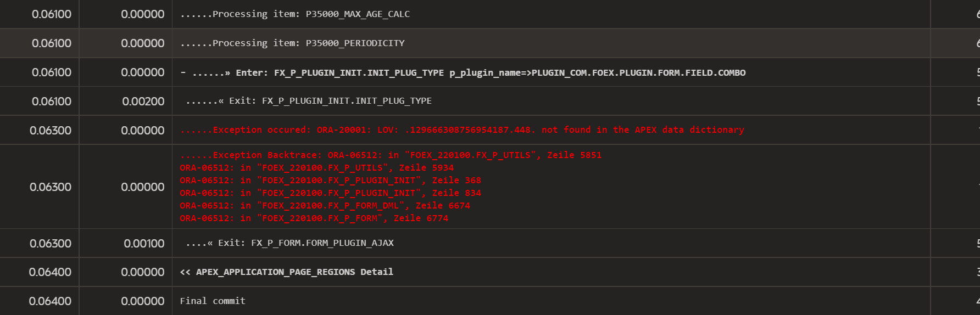Click elapsed 0.06300 in the backtrace row
This screenshot has width=980, height=315.
[x=51, y=187]
